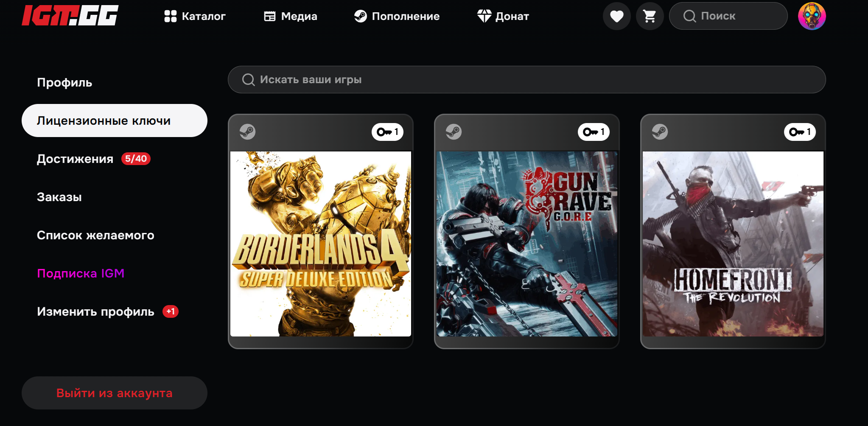Click the Steam icon on Homefront card

660,132
